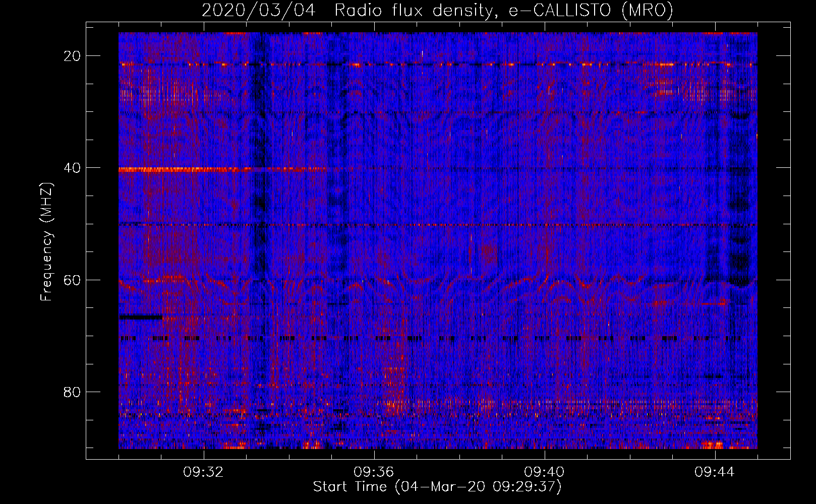816x504 pixels.
Task: Click the '40' frequency tick label
Action: point(72,168)
